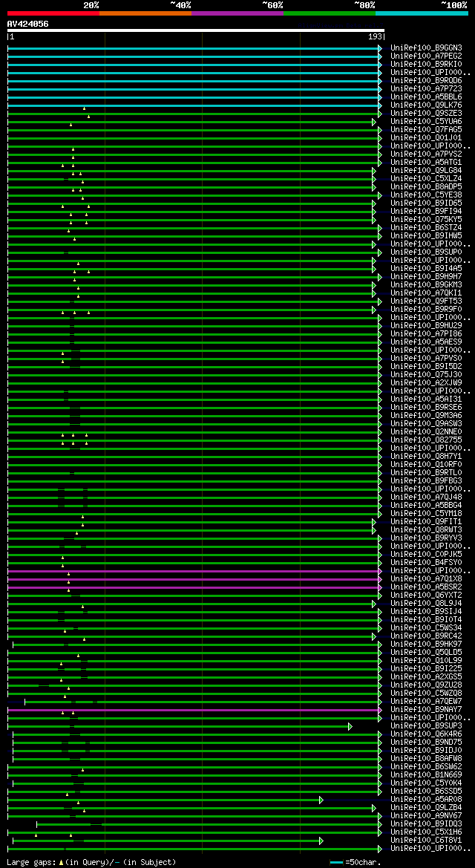The image size is (475, 868).
Task: Click the UniRef100_Q6K4R6 label
Action: [x=426, y=735]
